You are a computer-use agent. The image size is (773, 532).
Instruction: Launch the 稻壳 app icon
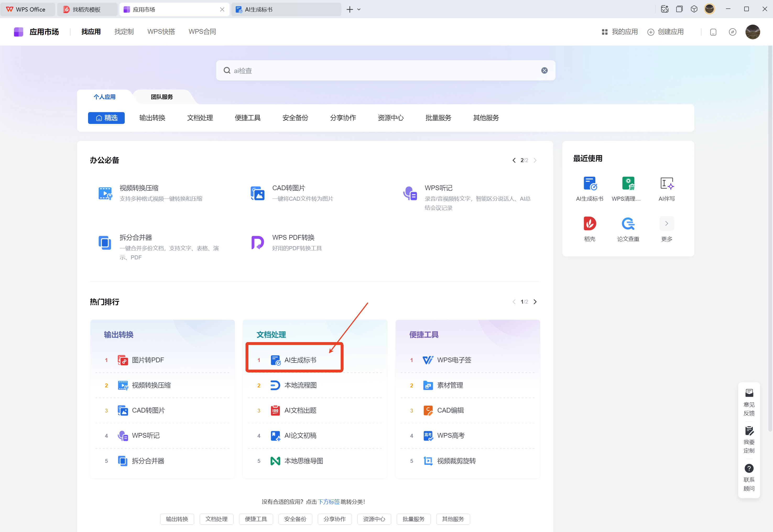pyautogui.click(x=590, y=224)
